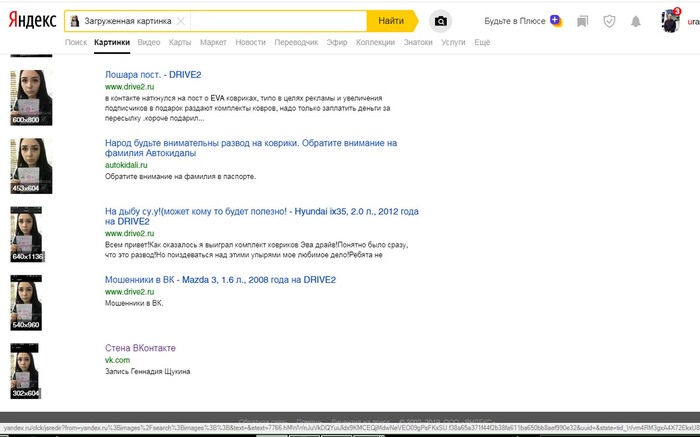This screenshot has height=437, width=700.
Task: Open the notifications bell icon
Action: tap(636, 21)
